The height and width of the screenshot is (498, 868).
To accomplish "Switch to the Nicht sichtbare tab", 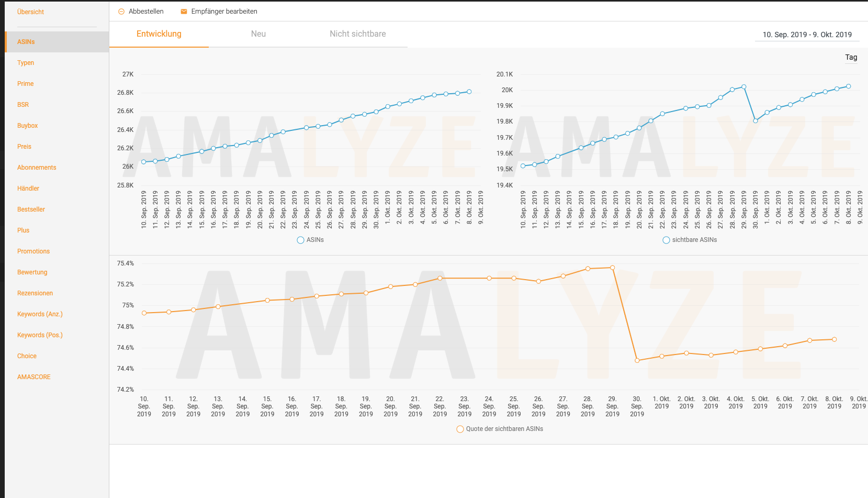I will tap(358, 34).
